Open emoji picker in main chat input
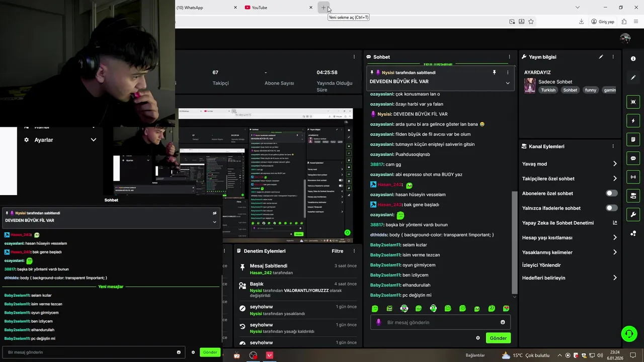 (503, 322)
